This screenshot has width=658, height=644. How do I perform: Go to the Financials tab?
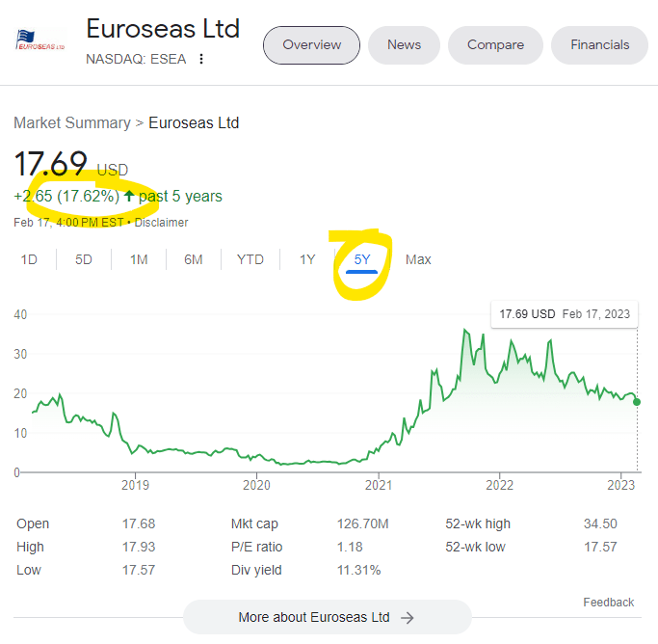[599, 45]
